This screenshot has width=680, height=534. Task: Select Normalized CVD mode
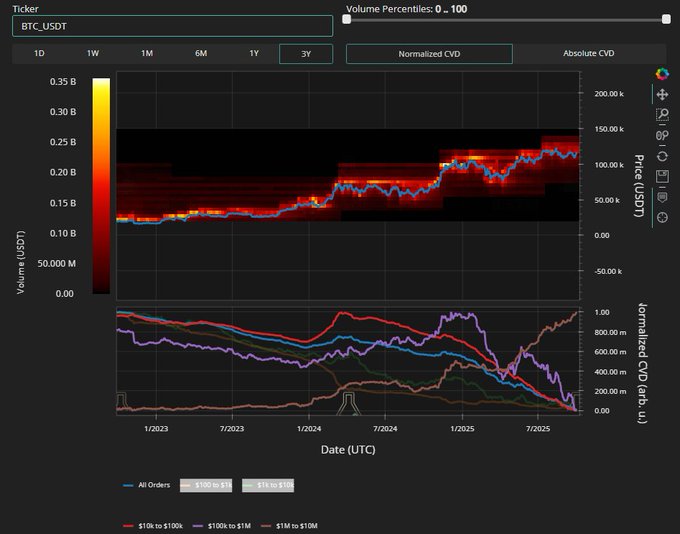429,53
